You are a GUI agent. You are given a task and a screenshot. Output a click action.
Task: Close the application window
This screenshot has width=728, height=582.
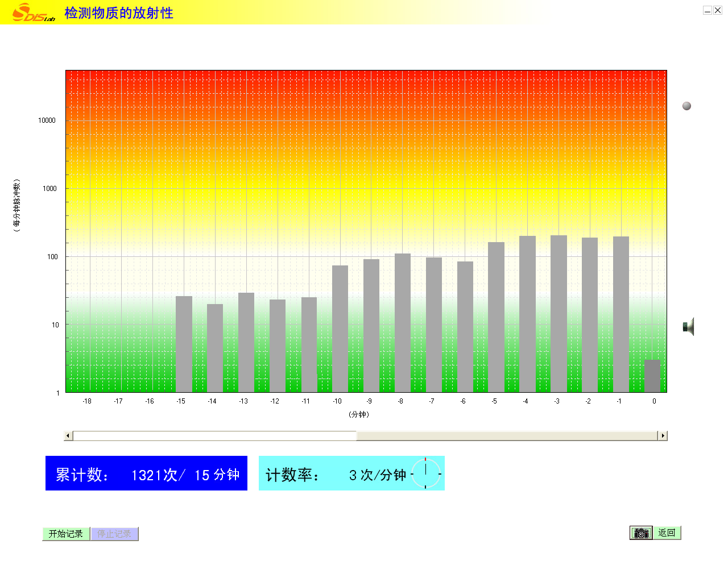click(718, 10)
